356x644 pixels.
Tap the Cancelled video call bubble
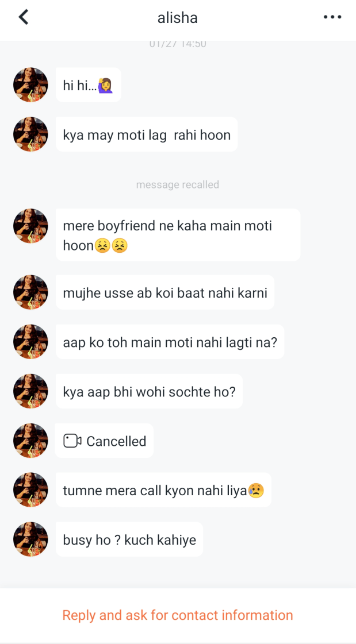click(x=104, y=441)
